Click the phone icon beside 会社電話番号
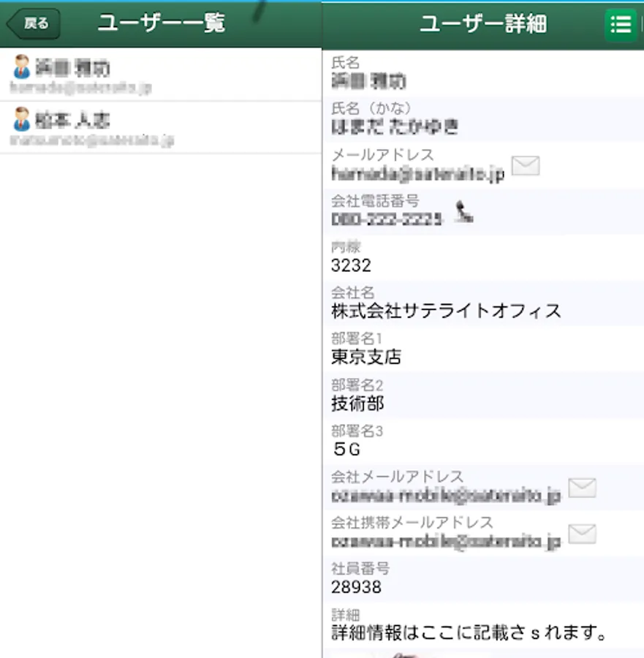 pyautogui.click(x=464, y=211)
